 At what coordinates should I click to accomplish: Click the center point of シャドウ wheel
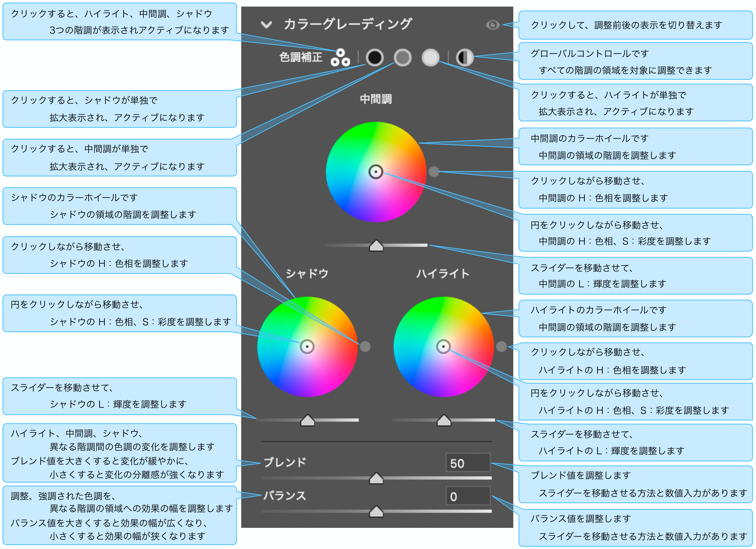(x=307, y=347)
